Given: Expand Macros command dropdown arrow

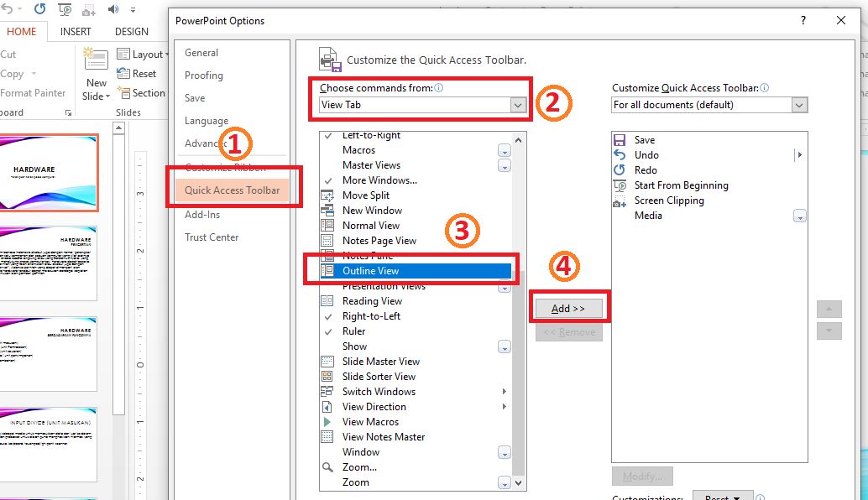Looking at the screenshot, I should (504, 150).
